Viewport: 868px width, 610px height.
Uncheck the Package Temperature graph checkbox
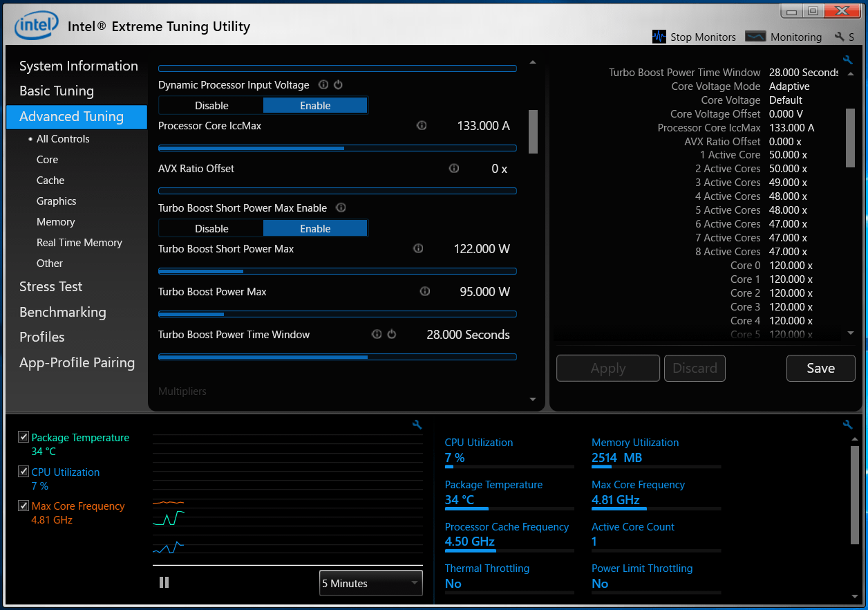23,437
